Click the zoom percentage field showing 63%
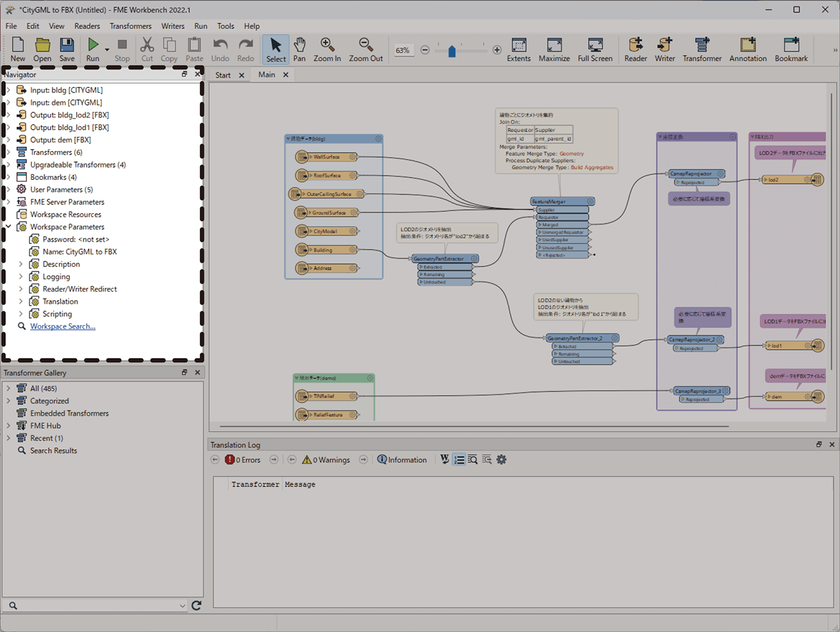Viewport: 840px width, 632px height. 403,50
